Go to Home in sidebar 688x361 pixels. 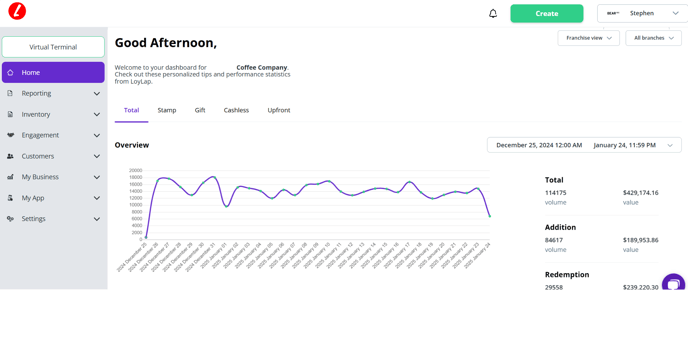point(53,72)
